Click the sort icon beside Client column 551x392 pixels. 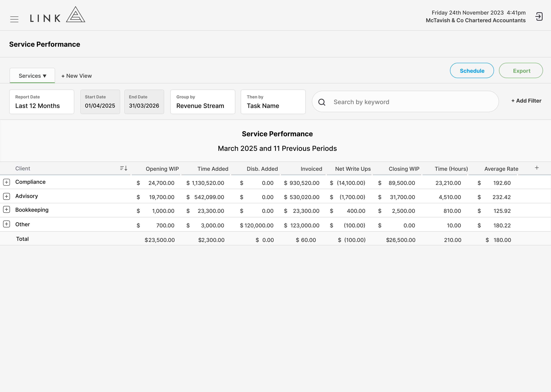pos(124,168)
